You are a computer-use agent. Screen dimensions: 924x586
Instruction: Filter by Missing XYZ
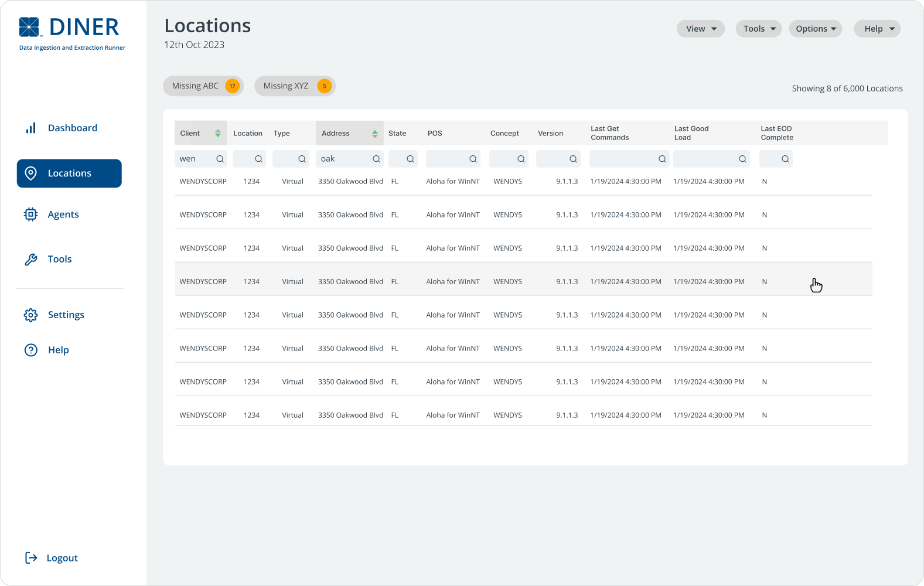295,86
